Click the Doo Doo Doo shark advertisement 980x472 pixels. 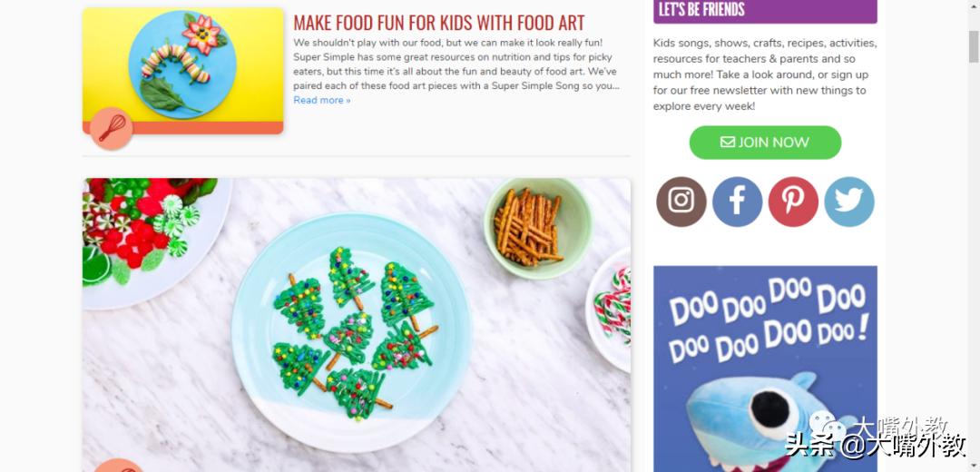point(765,369)
